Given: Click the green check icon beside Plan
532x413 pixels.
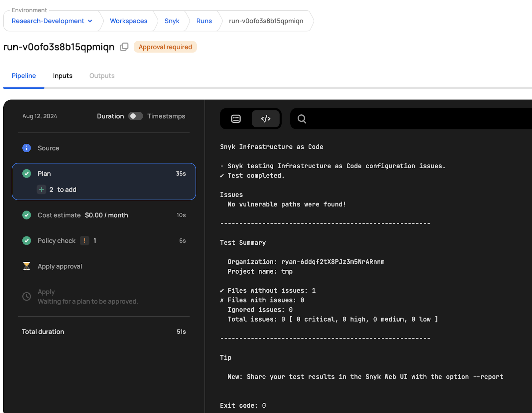Looking at the screenshot, I should (x=27, y=174).
